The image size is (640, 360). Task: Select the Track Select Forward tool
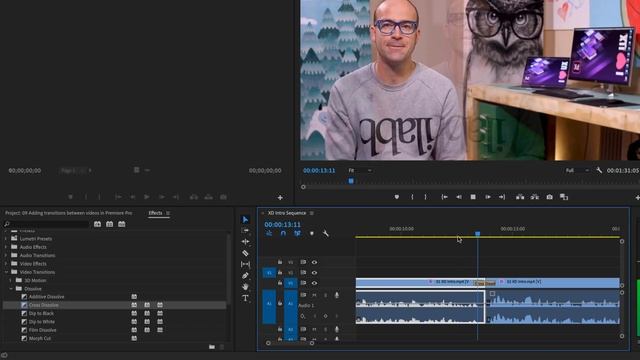tap(245, 231)
